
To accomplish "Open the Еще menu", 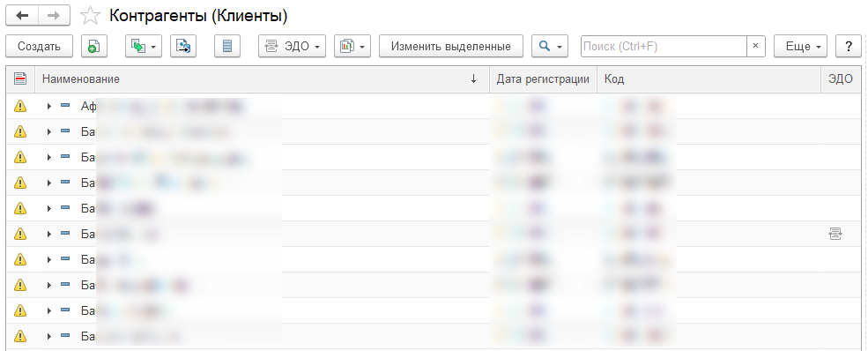I will [x=800, y=47].
